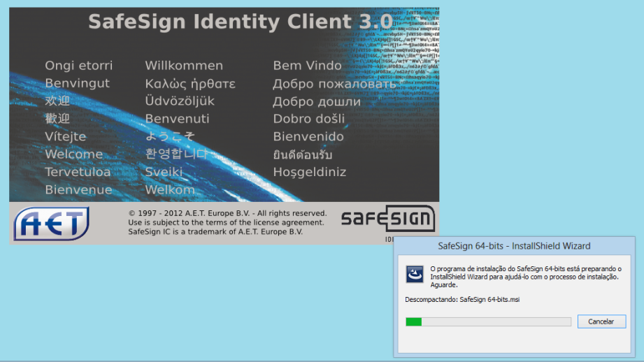Click the 'Welkom' greeting

coord(170,189)
